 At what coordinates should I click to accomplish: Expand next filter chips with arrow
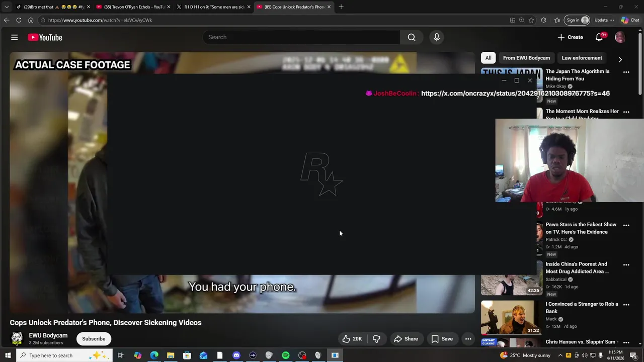pos(620,59)
